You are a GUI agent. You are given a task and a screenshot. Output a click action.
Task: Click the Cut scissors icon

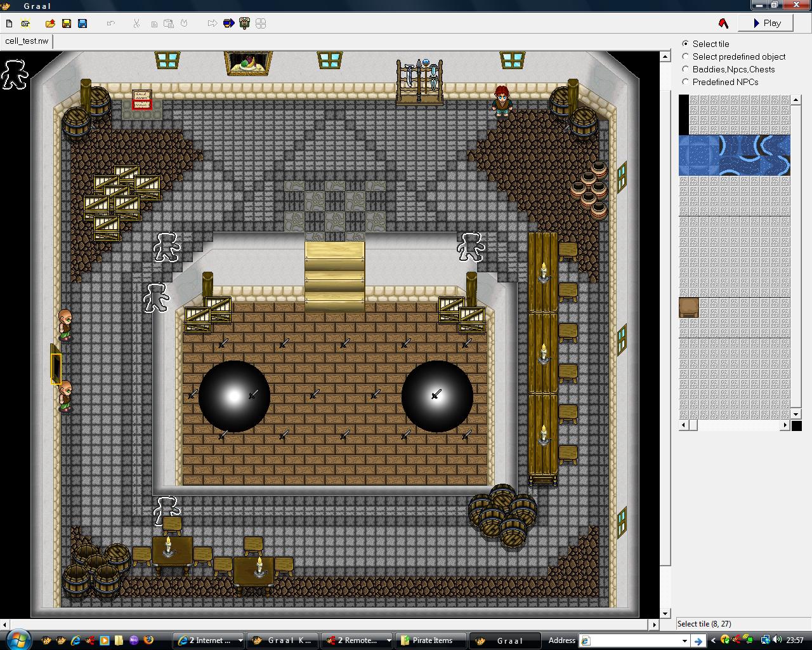tap(136, 23)
